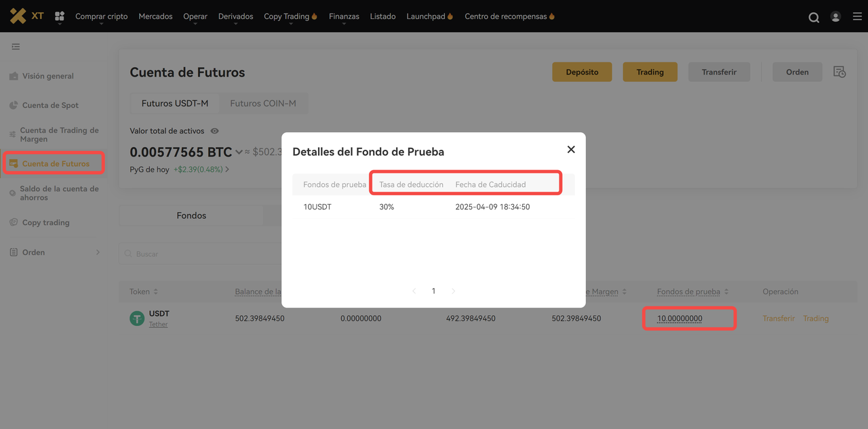
Task: Expand the Orden sidebar submenu
Action: pyautogui.click(x=98, y=252)
